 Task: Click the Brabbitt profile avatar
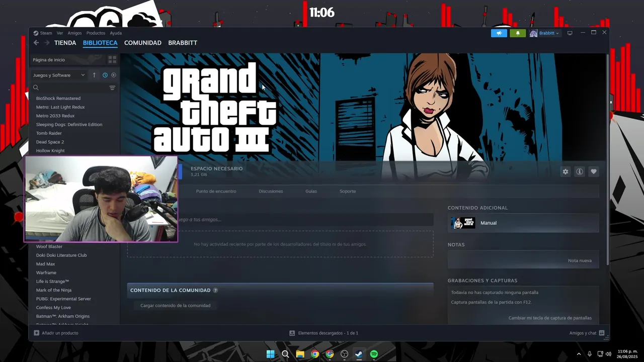533,33
